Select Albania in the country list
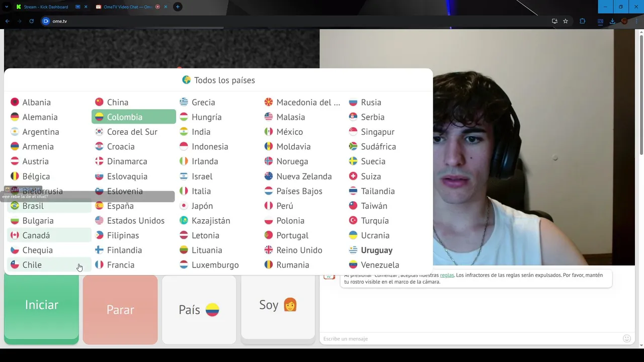Image resolution: width=644 pixels, height=362 pixels. (49, 102)
